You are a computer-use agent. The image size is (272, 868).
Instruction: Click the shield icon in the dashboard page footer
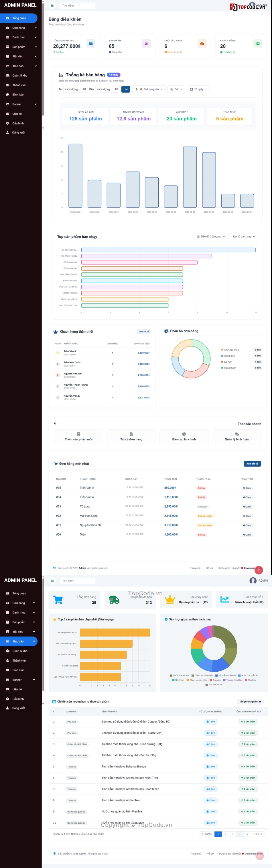click(x=55, y=568)
